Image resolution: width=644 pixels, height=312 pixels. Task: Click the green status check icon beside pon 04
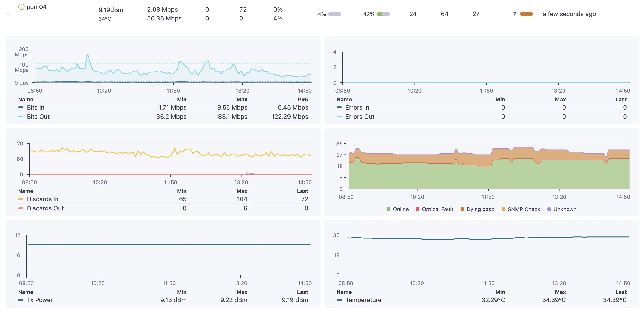pos(21,7)
